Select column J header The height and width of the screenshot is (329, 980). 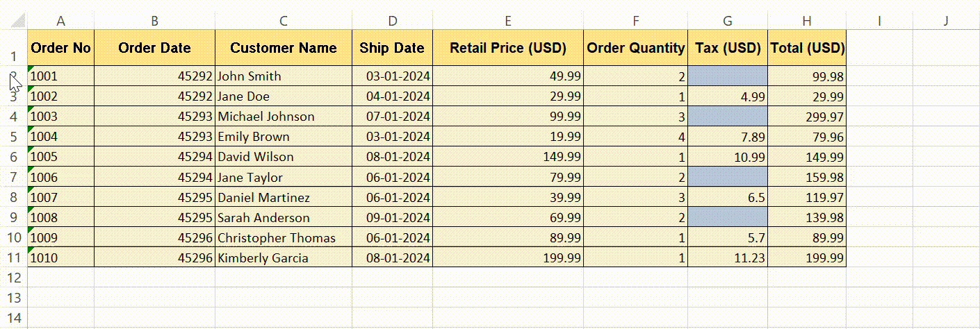click(946, 21)
